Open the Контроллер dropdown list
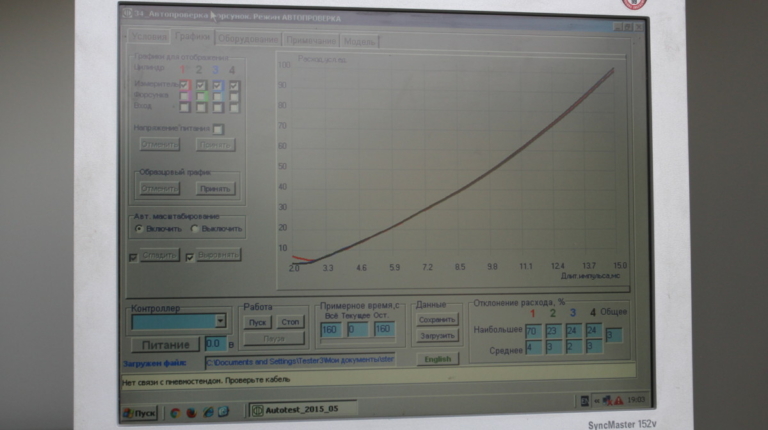 tap(220, 321)
